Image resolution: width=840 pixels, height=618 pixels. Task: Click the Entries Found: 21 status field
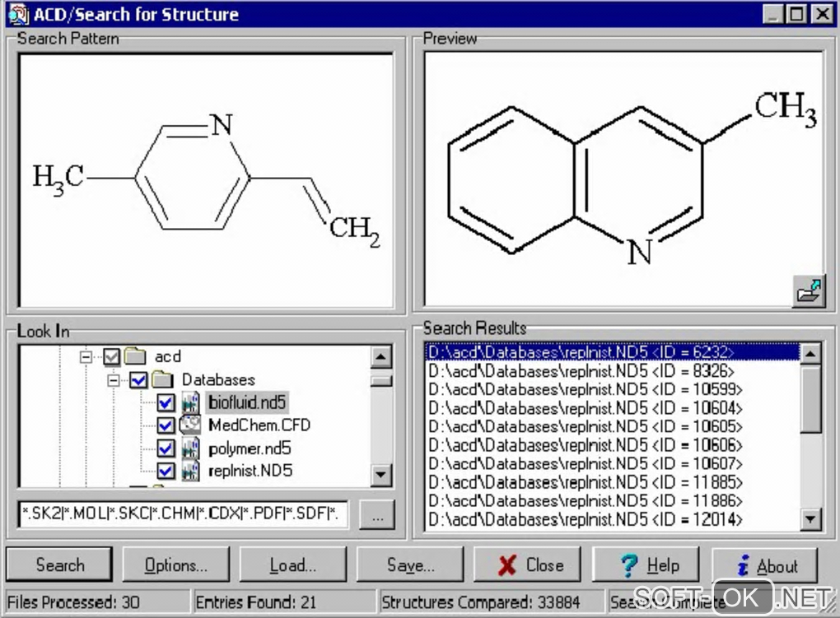point(284,602)
